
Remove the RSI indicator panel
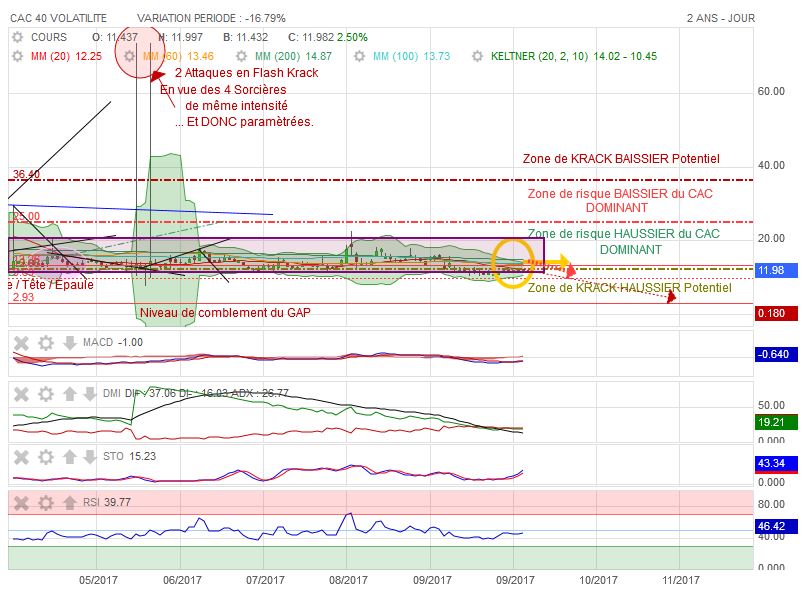click(x=21, y=503)
